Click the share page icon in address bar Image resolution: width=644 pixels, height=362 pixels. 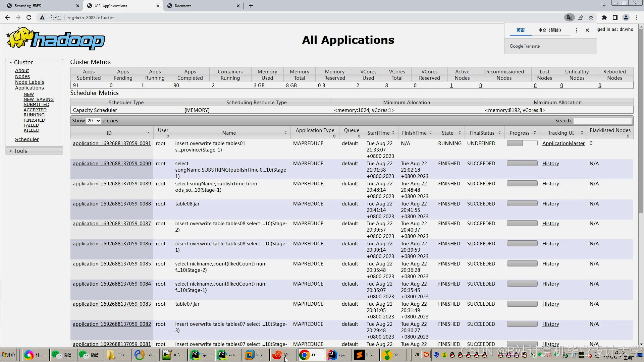(580, 17)
